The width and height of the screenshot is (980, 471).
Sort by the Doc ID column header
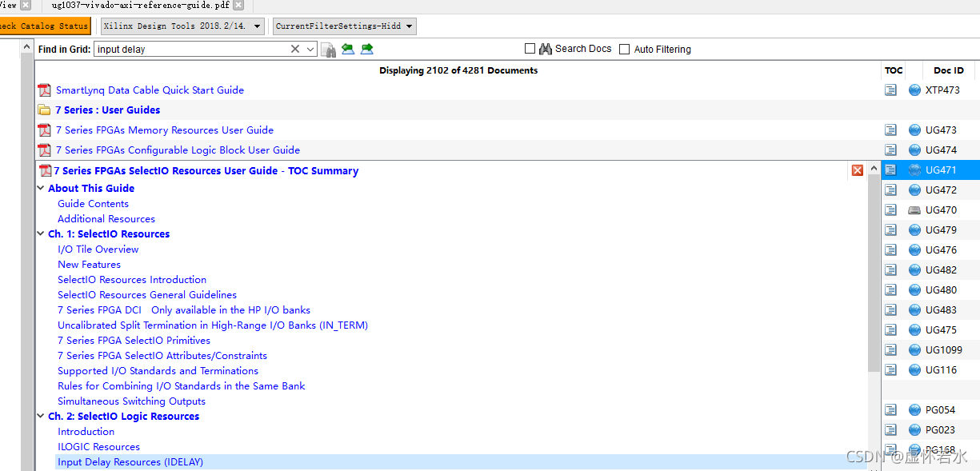(x=948, y=70)
